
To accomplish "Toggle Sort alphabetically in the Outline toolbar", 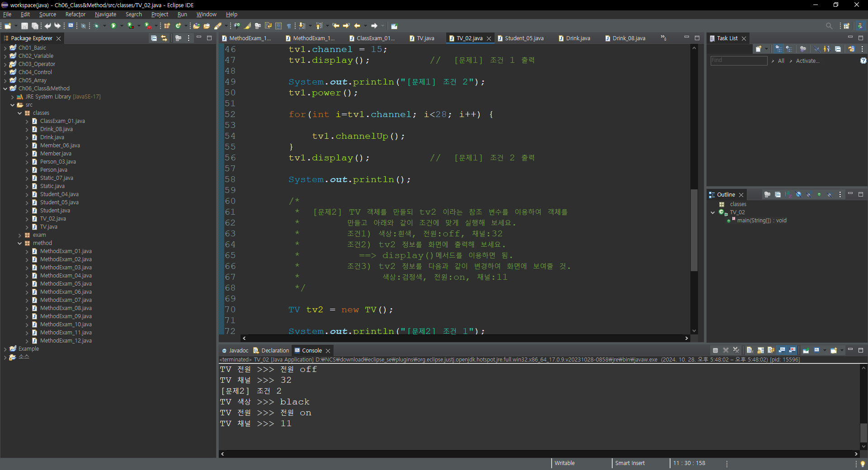I will click(788, 194).
